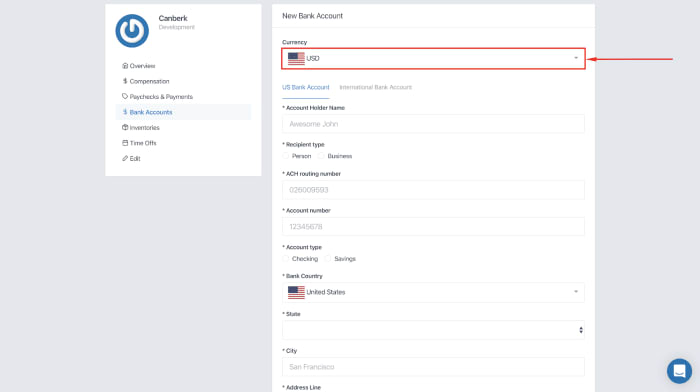Click the Compensation dollar icon
Image resolution: width=700 pixels, height=392 pixels.
point(125,81)
